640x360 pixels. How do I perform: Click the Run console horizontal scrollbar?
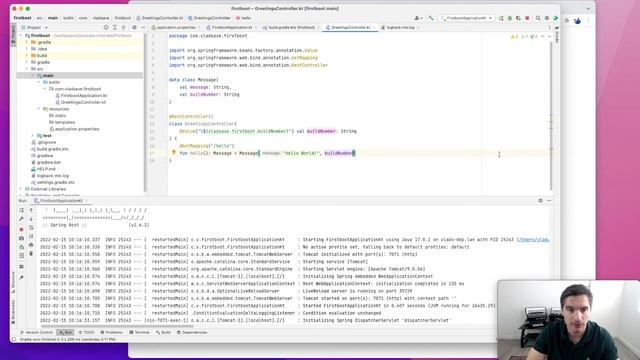click(x=117, y=326)
